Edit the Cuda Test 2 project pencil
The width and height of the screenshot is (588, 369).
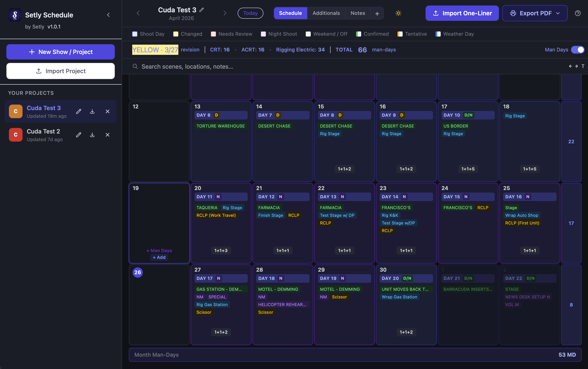click(x=78, y=135)
